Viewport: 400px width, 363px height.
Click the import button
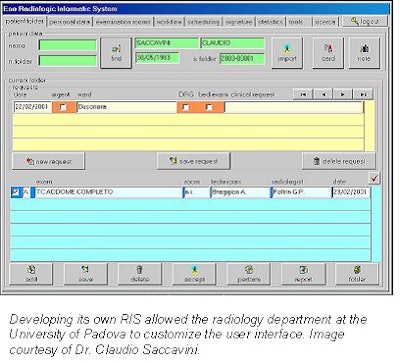pyautogui.click(x=287, y=53)
